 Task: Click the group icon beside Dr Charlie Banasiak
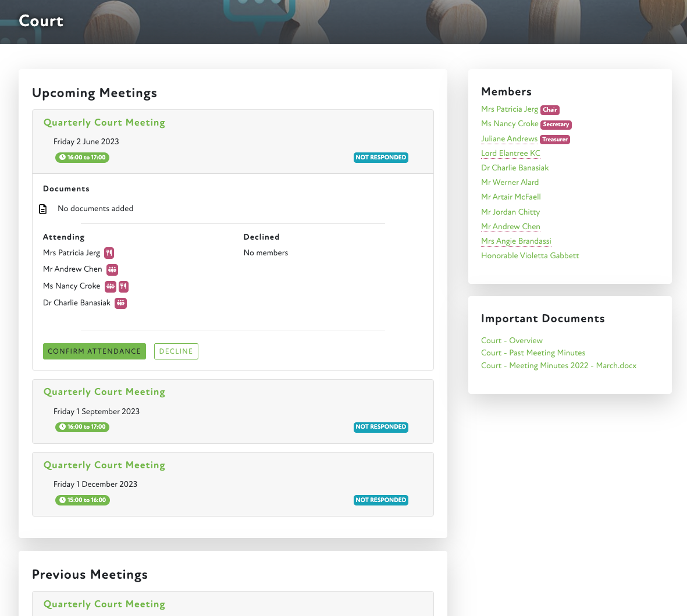pyautogui.click(x=120, y=303)
